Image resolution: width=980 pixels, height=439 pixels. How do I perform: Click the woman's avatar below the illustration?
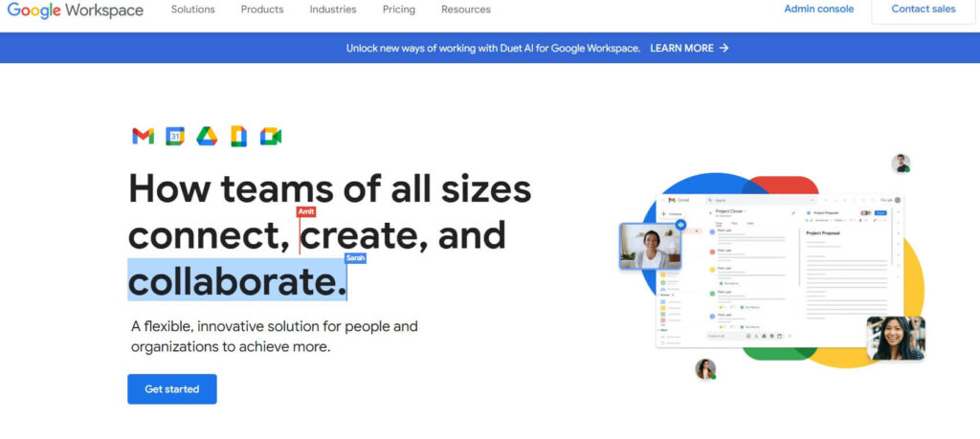pos(705,369)
